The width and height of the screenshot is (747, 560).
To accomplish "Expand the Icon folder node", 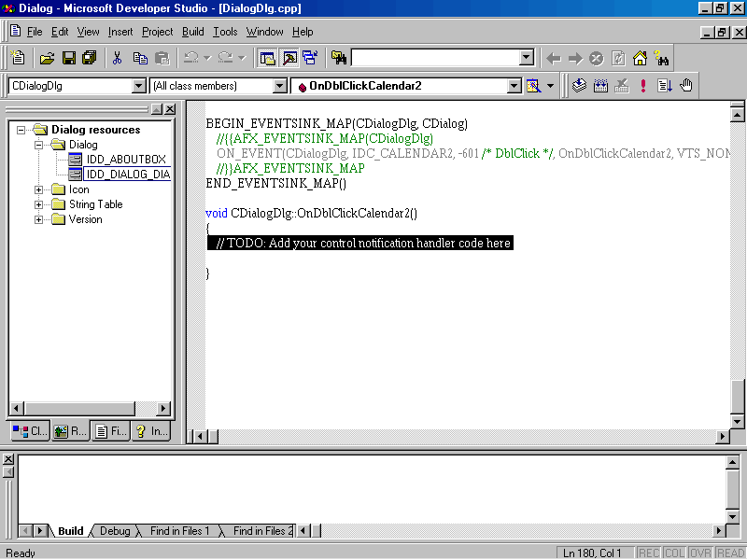I will [39, 189].
